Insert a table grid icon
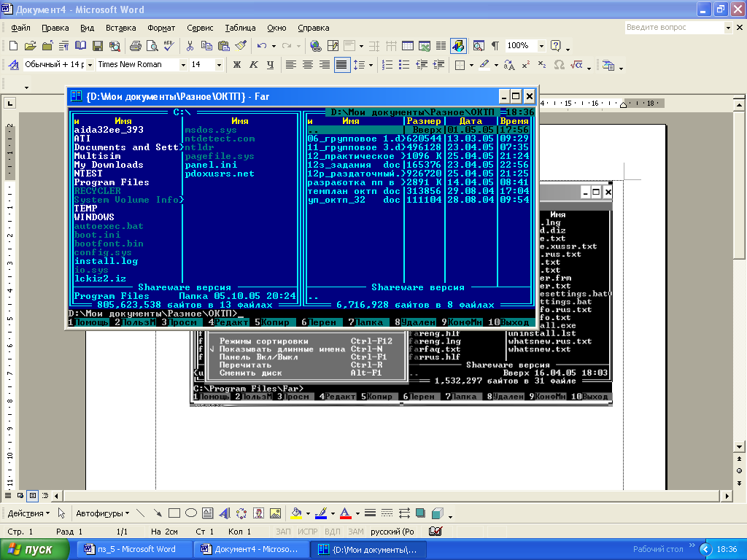 pyautogui.click(x=408, y=46)
